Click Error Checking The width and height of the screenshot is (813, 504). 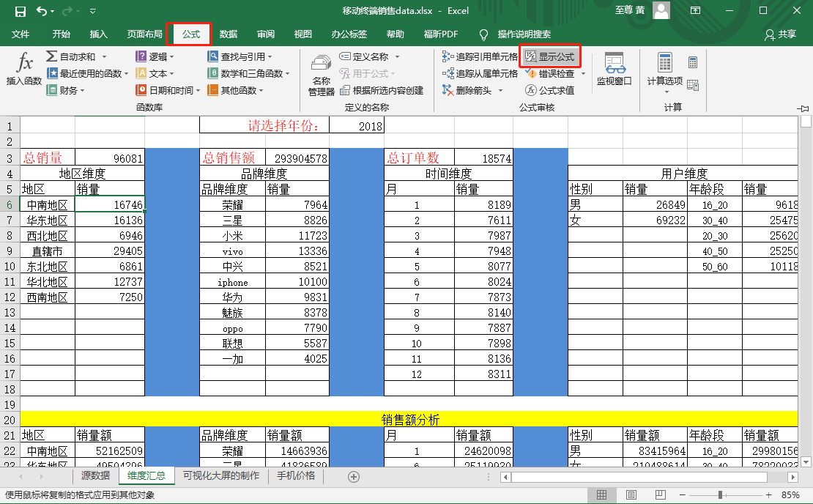click(x=550, y=74)
